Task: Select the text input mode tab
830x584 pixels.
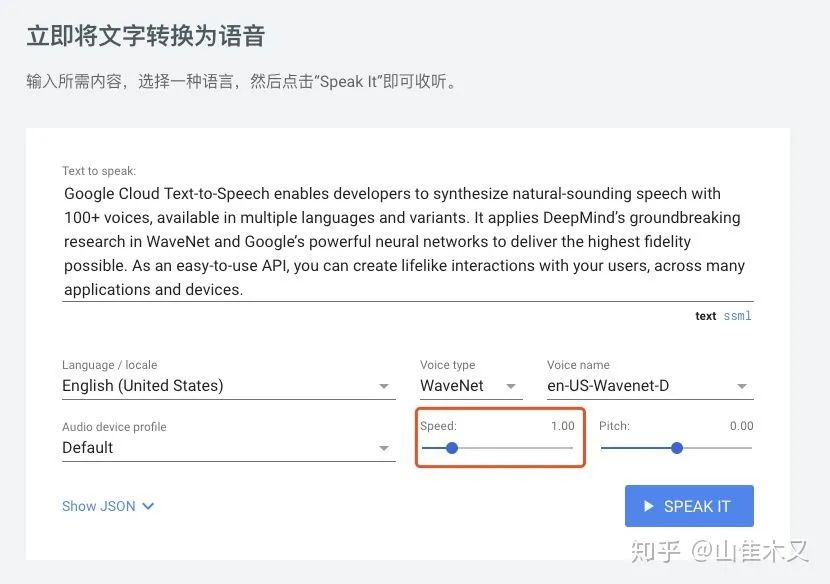Action: (x=706, y=316)
